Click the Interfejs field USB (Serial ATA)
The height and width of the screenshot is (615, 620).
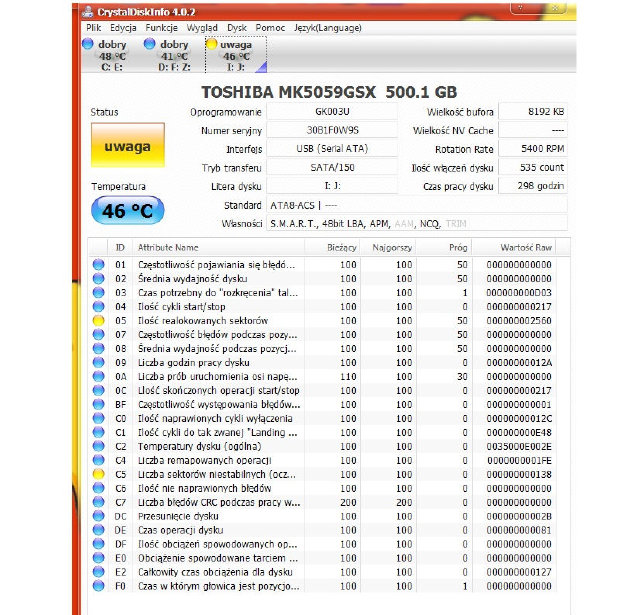point(332,149)
